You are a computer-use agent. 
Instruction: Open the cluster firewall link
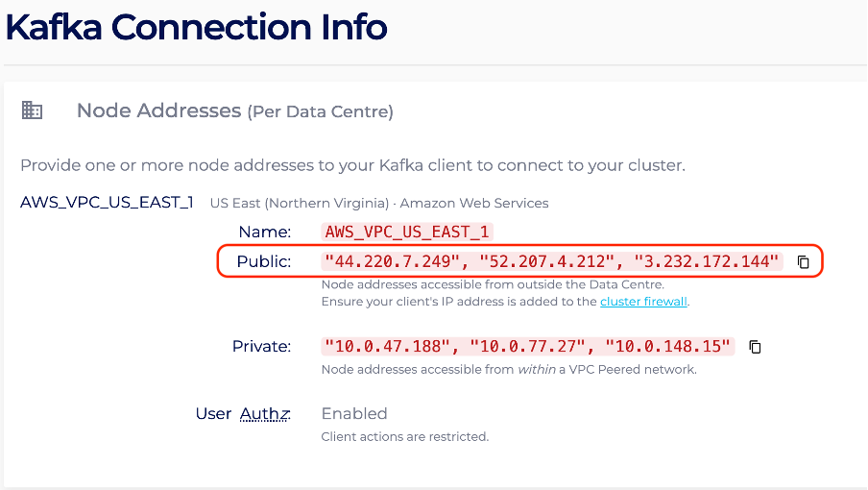click(643, 302)
